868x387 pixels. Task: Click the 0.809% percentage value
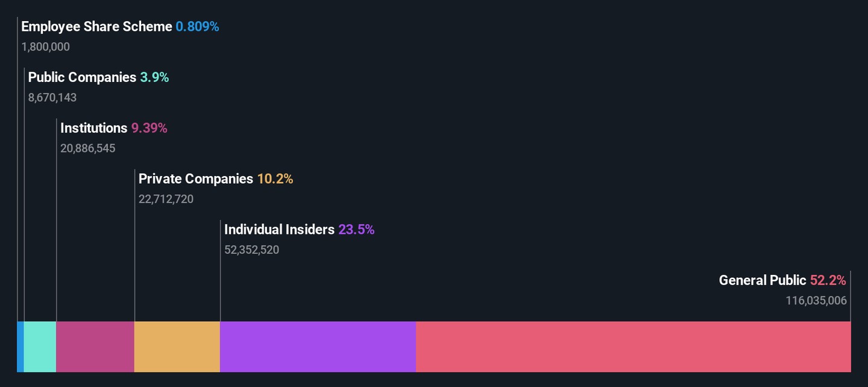coord(197,27)
